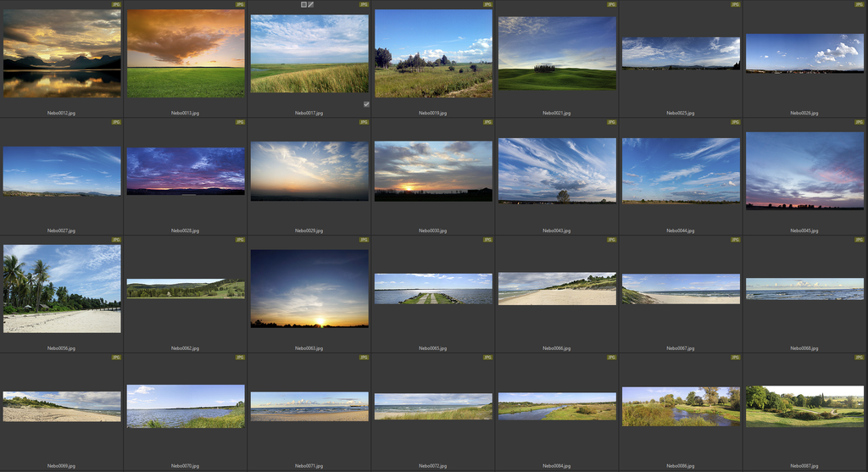Click the Nebo0021.jpg file name label

click(x=557, y=113)
